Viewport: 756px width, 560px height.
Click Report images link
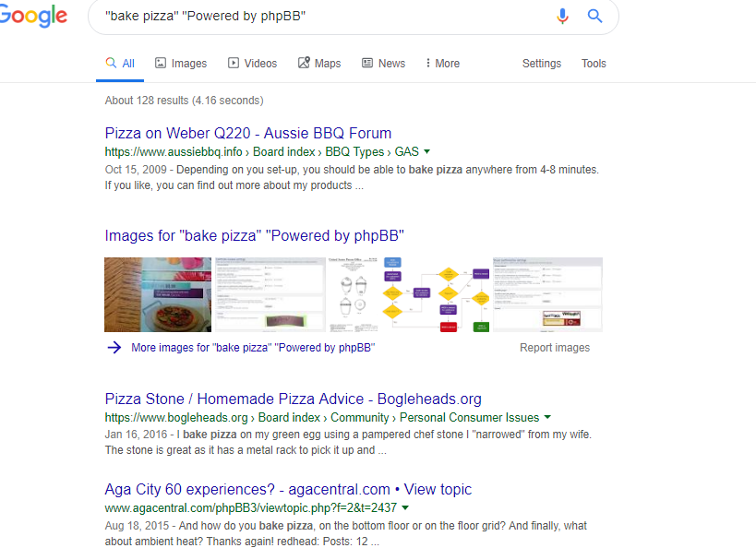pyautogui.click(x=555, y=348)
